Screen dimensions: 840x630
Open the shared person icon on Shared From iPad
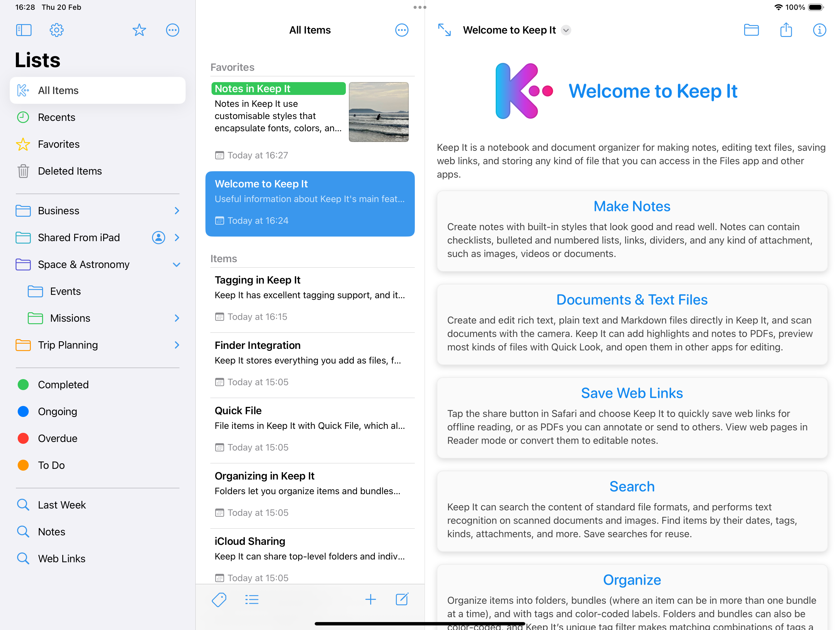pos(158,237)
